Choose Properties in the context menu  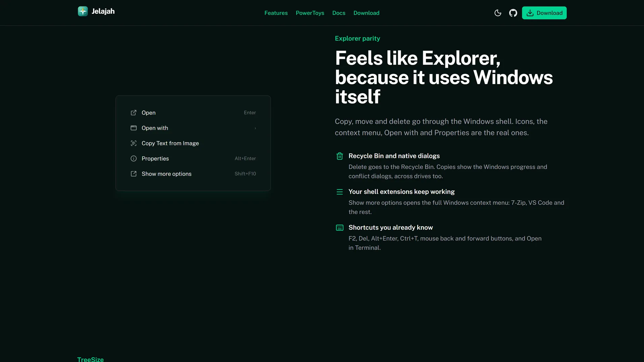(x=193, y=159)
